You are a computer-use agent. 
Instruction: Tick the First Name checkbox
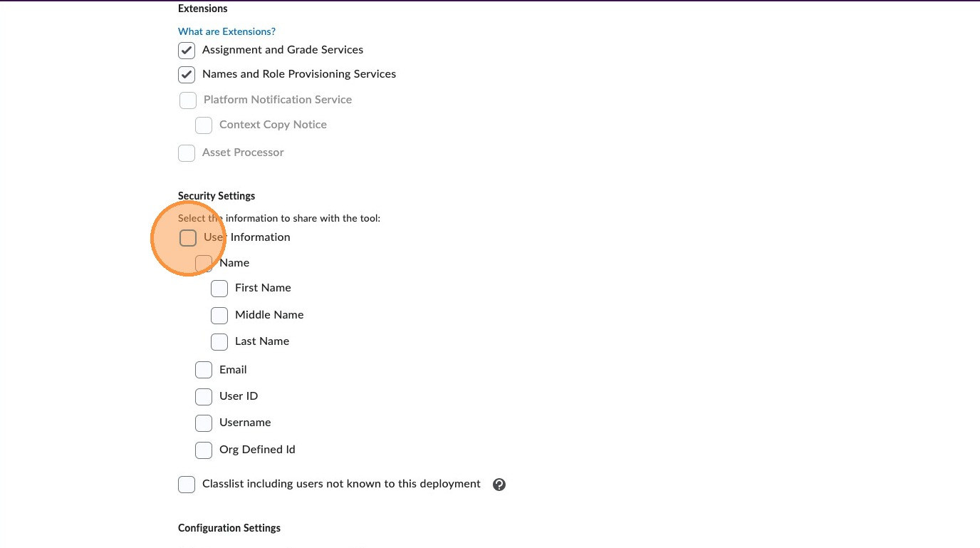[219, 289]
